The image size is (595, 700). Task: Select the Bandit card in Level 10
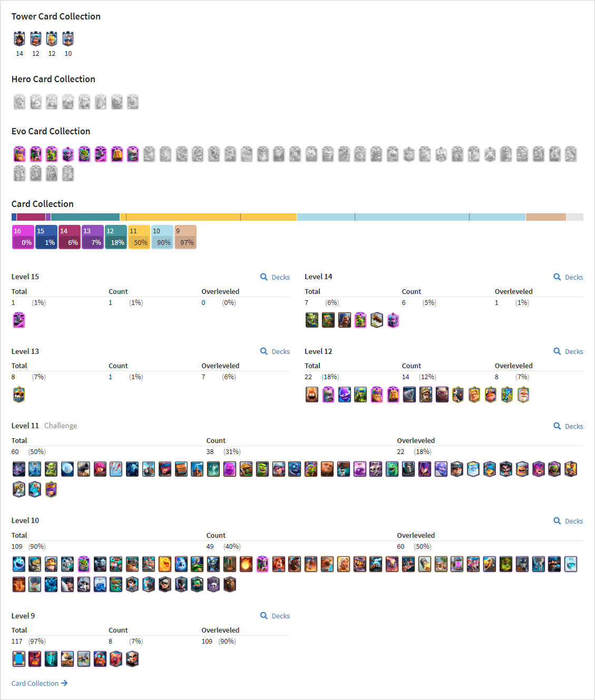point(165,585)
